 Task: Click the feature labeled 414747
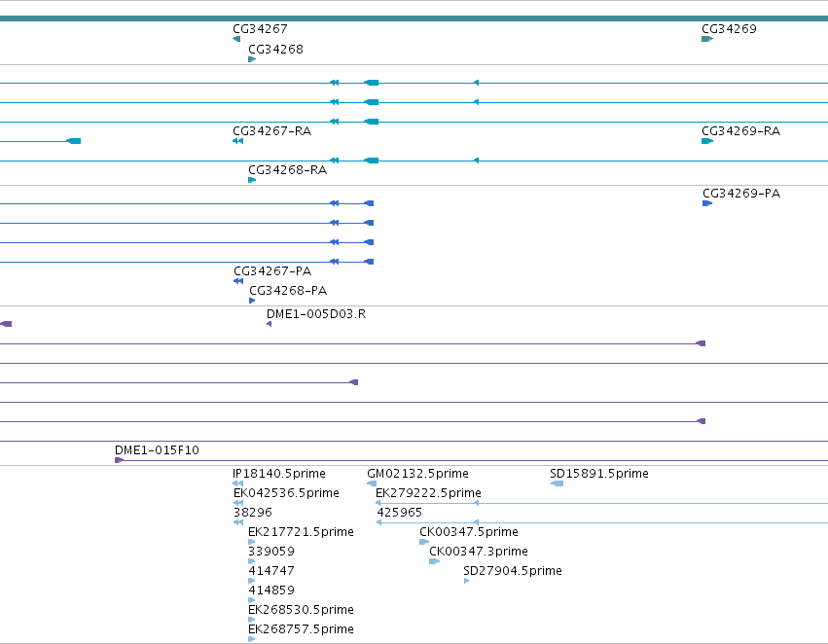pos(252,581)
